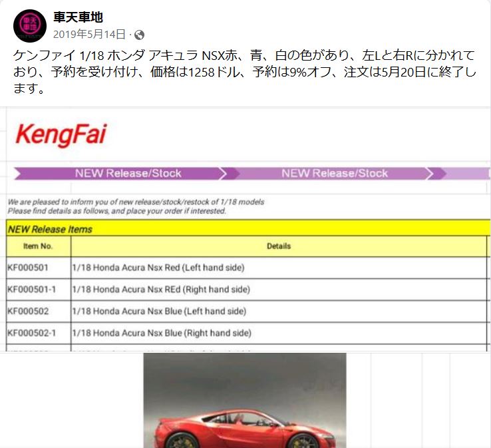Click the second NEW Release/Stock banner arrow
The image size is (491, 448).
[x=333, y=173]
